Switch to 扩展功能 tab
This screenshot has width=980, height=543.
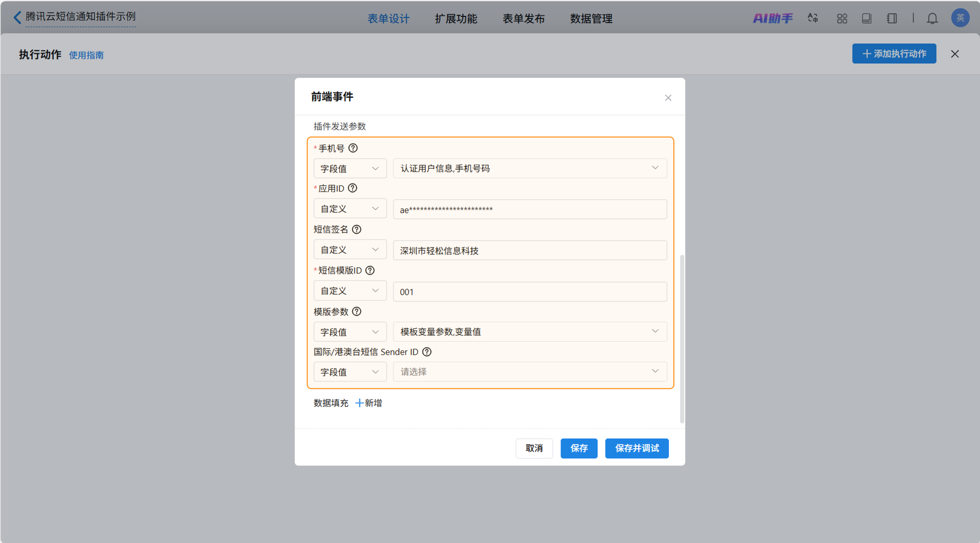pyautogui.click(x=456, y=19)
